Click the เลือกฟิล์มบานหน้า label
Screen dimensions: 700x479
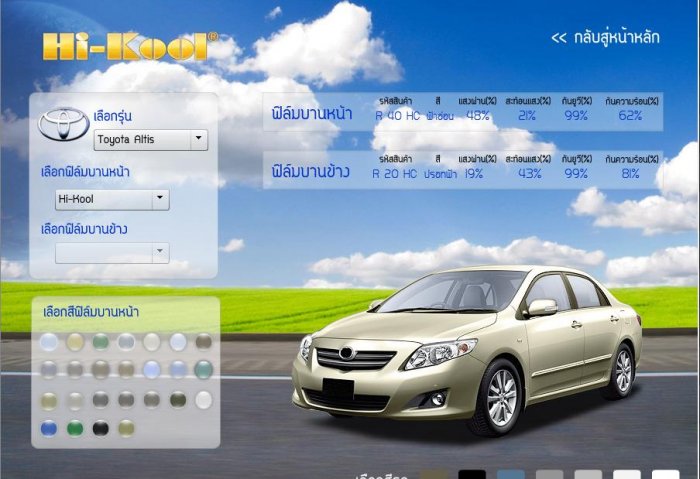click(85, 172)
